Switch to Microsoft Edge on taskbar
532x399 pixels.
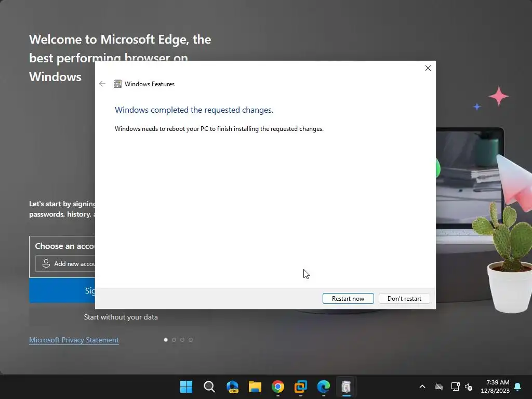click(323, 387)
